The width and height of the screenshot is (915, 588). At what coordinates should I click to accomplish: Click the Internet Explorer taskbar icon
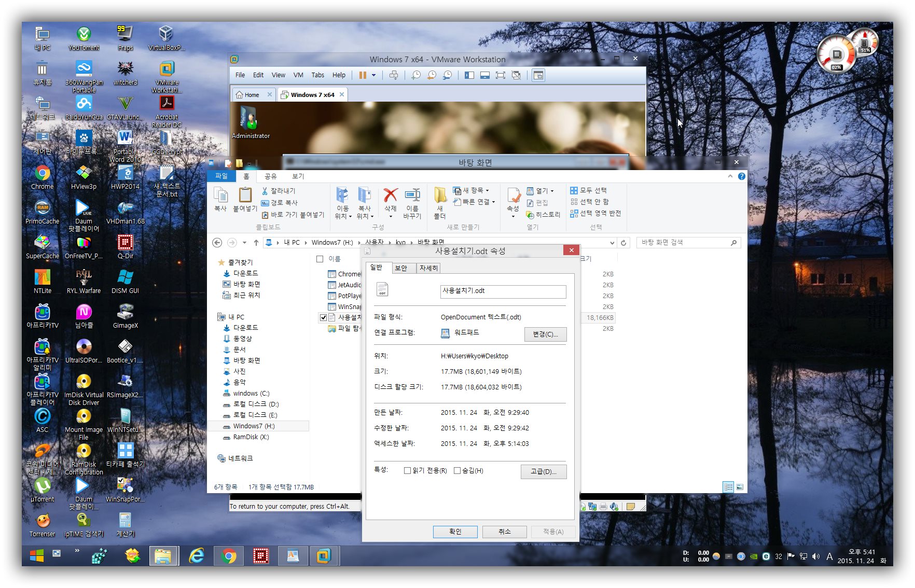click(x=197, y=556)
